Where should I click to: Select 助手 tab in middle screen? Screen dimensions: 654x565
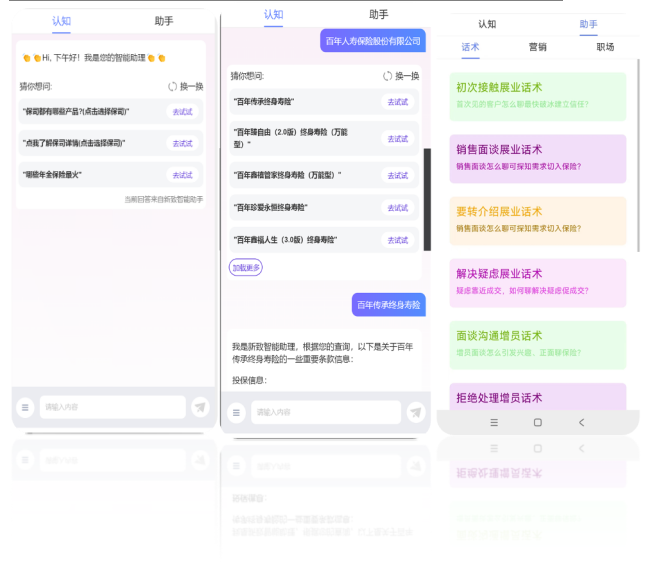click(x=379, y=15)
